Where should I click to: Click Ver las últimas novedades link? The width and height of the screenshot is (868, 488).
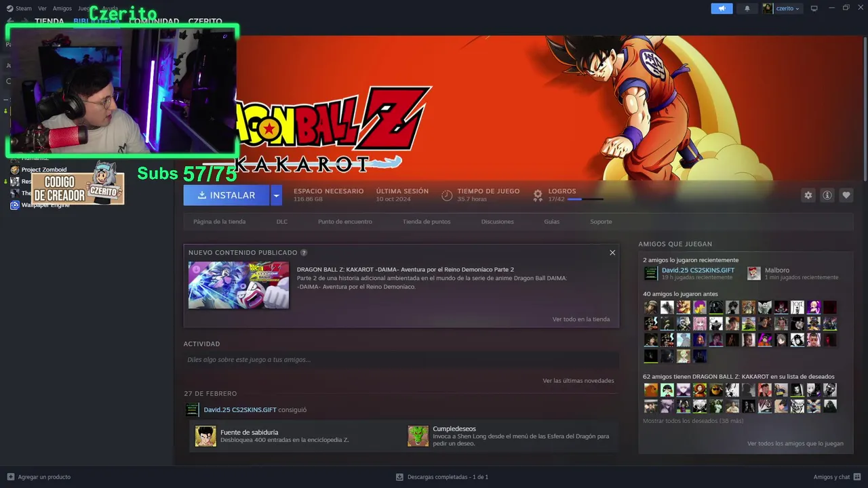point(578,381)
